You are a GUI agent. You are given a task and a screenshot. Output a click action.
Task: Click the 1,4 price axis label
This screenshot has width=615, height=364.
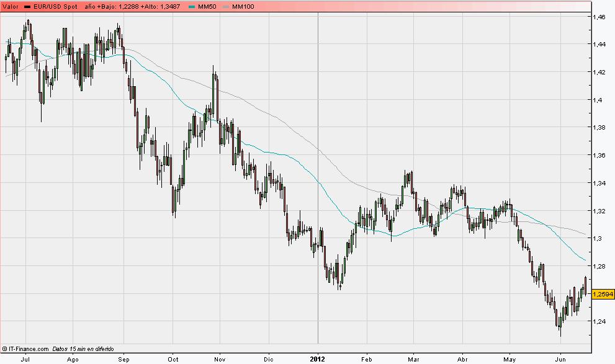(598, 100)
